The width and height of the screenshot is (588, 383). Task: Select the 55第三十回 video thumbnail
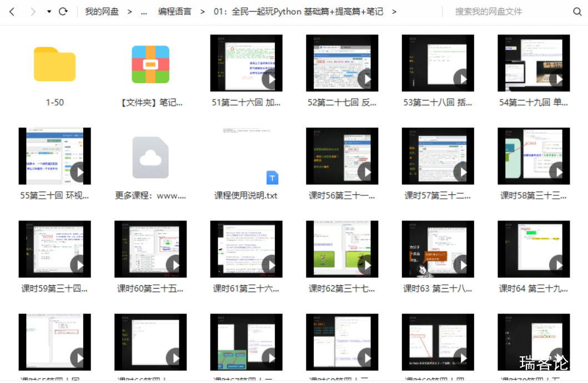(x=54, y=156)
